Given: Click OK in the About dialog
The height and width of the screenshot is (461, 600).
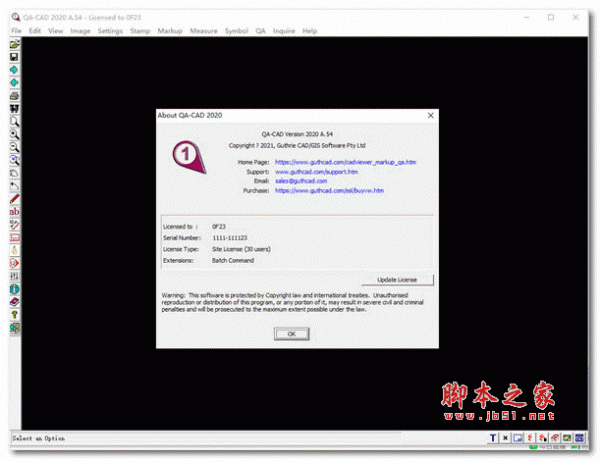Looking at the screenshot, I should pyautogui.click(x=292, y=334).
